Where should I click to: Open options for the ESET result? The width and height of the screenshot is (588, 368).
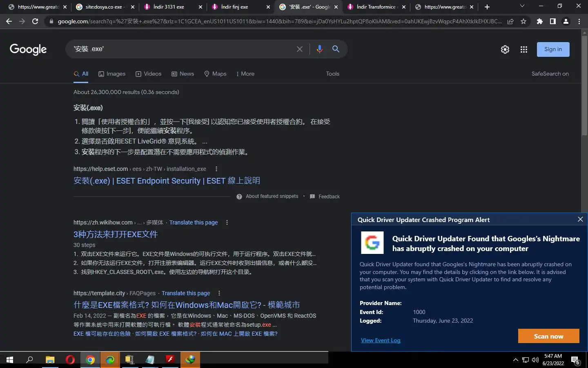pos(216,169)
